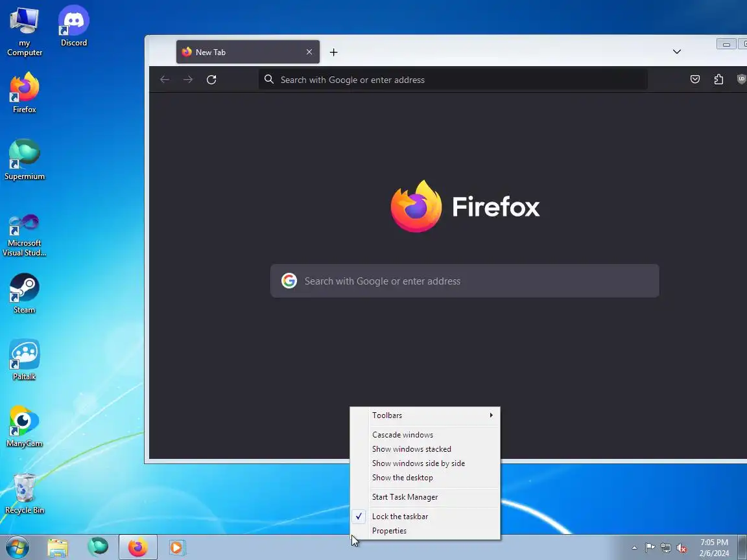
Task: Open the List all tabs dropdown
Action: point(676,51)
